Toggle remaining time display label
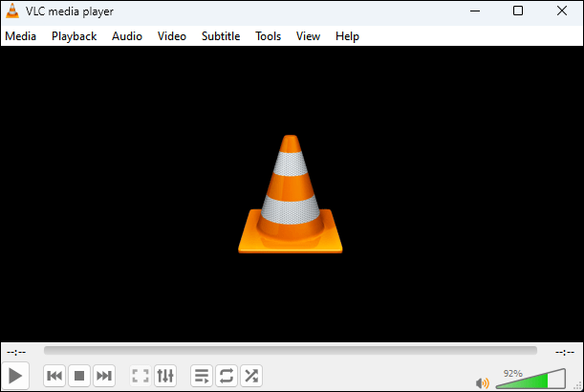The image size is (584, 392). [x=565, y=352]
